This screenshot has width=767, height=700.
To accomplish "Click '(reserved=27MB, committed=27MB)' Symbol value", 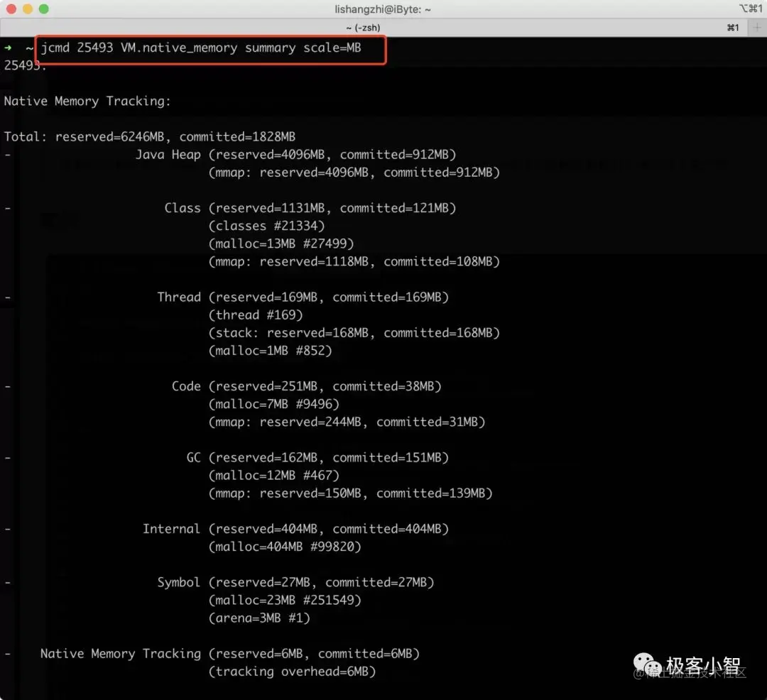I will (322, 583).
